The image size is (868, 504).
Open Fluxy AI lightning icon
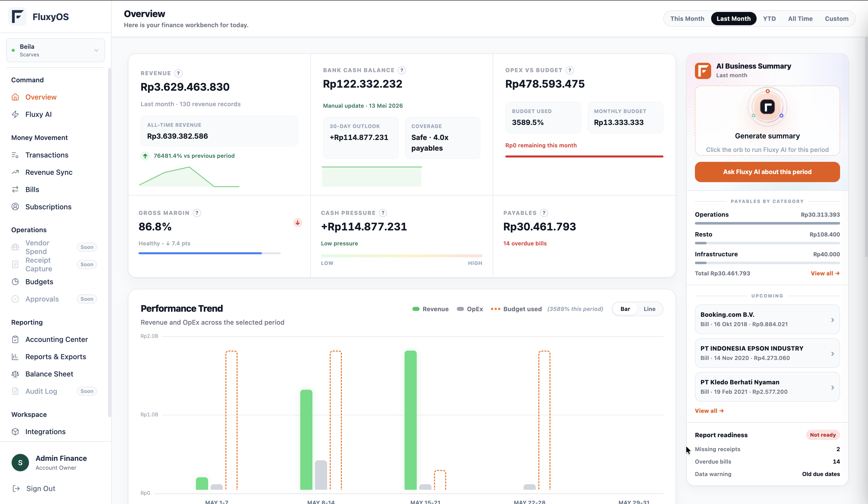point(15,115)
